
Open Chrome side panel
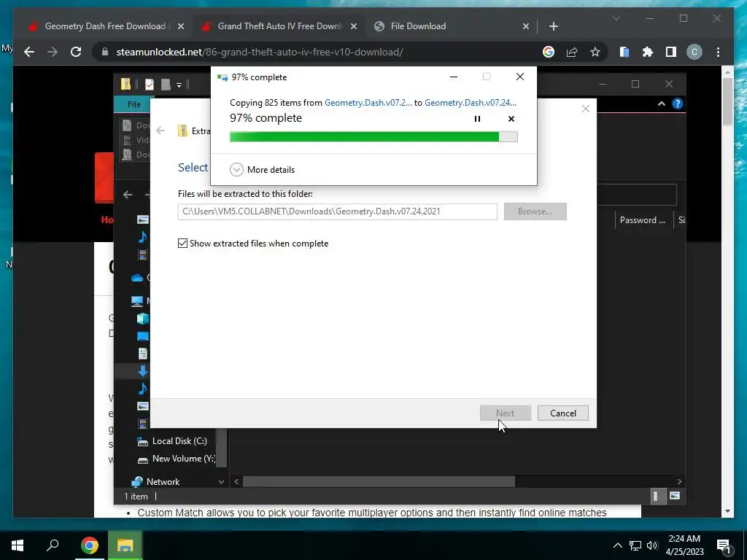point(671,52)
